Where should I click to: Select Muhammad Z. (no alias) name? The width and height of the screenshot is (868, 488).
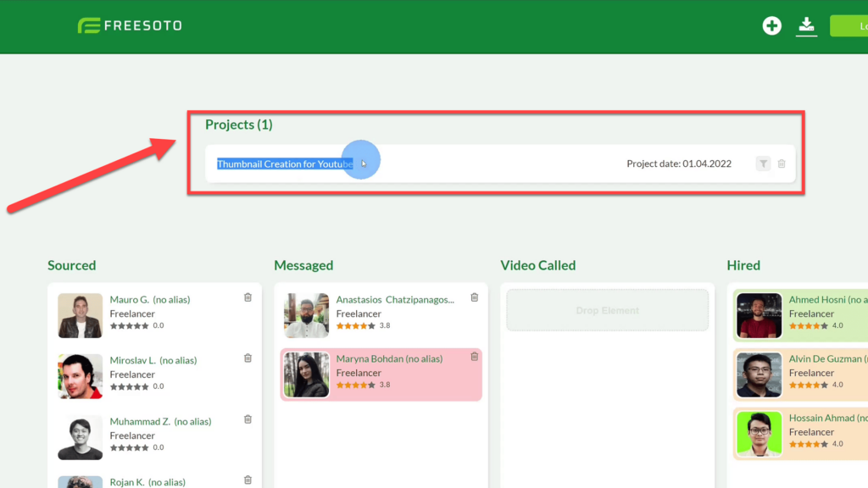click(160, 421)
